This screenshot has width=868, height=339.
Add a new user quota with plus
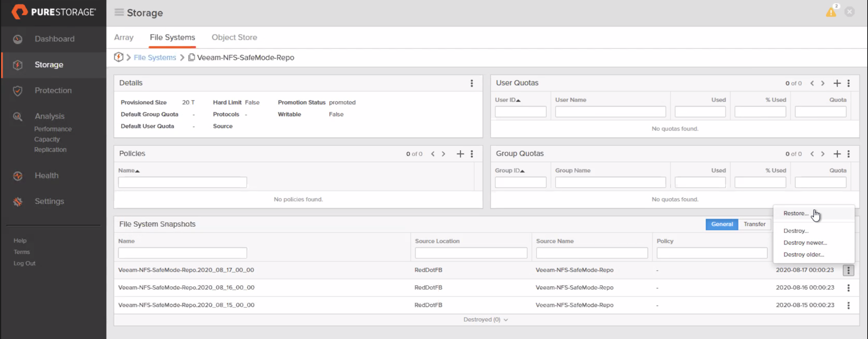[837, 83]
